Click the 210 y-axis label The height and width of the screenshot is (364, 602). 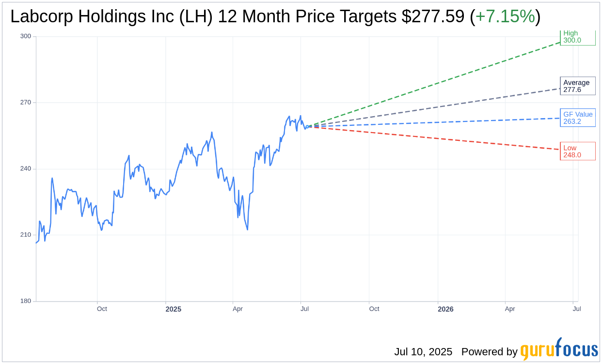pyautogui.click(x=26, y=235)
